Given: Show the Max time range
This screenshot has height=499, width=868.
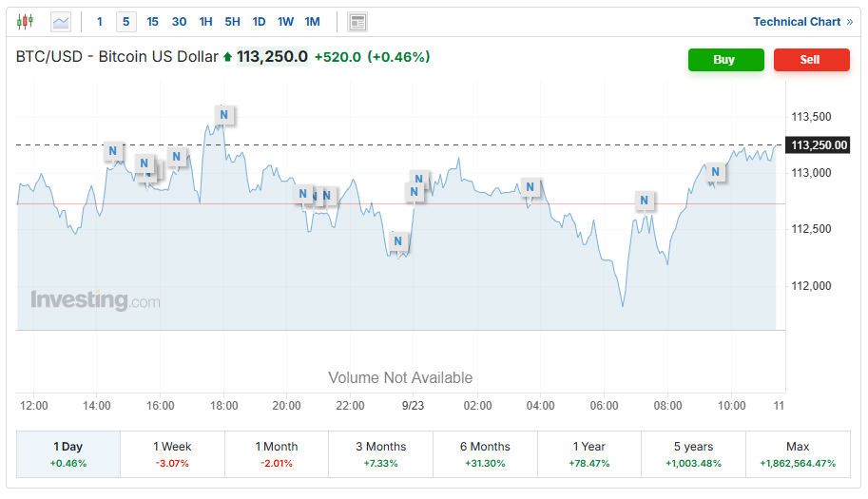Looking at the screenshot, I should coord(798,453).
